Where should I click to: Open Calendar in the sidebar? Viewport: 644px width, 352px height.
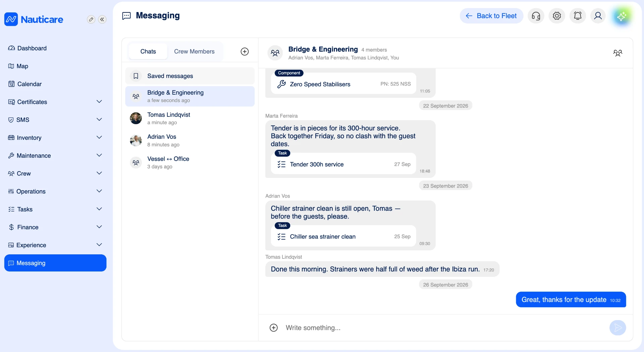pyautogui.click(x=55, y=84)
